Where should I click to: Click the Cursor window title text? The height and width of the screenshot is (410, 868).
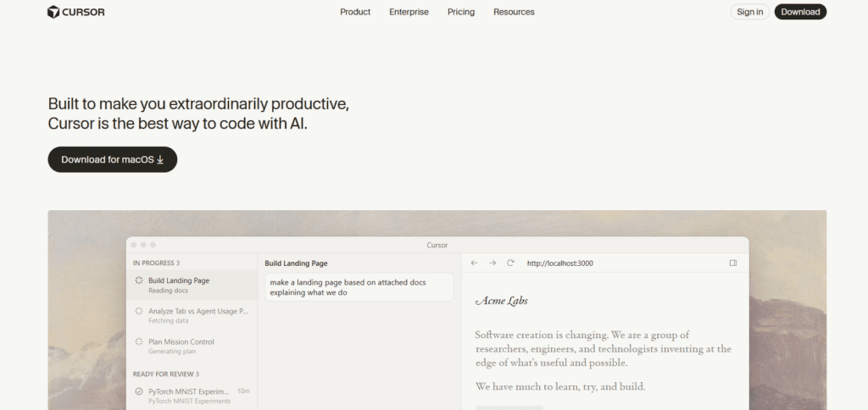(437, 245)
